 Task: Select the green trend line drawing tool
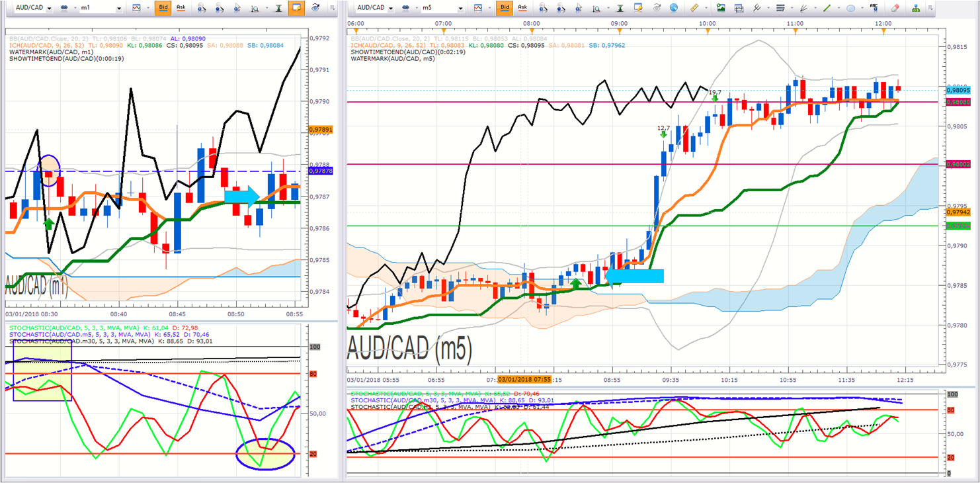(x=827, y=8)
